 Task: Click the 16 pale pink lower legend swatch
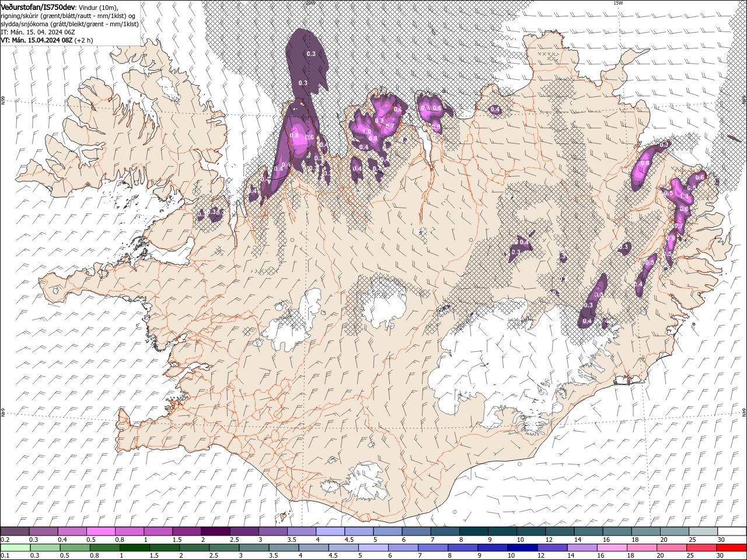pyautogui.click(x=612, y=548)
